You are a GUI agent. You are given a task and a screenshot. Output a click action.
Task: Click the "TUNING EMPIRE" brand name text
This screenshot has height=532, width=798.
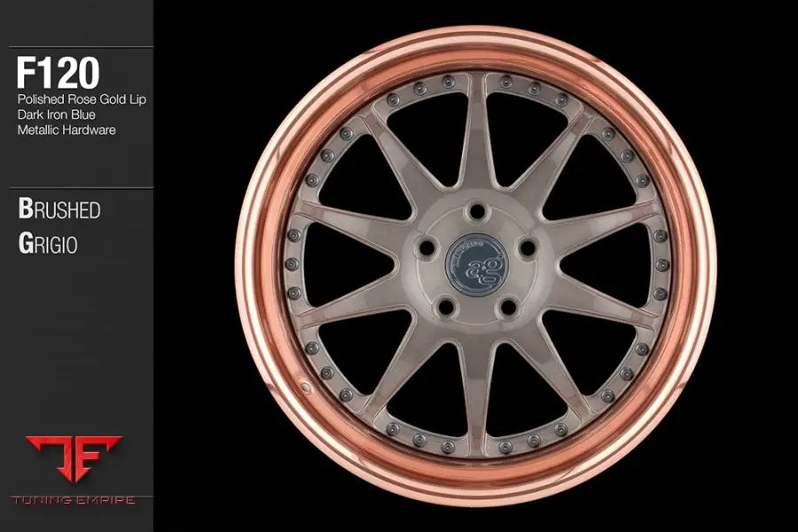tap(74, 500)
